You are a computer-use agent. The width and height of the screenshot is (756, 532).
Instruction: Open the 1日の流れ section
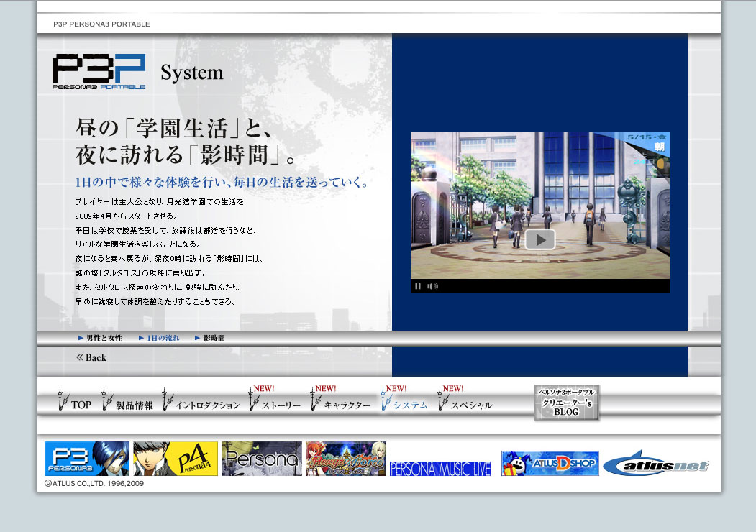coord(159,339)
